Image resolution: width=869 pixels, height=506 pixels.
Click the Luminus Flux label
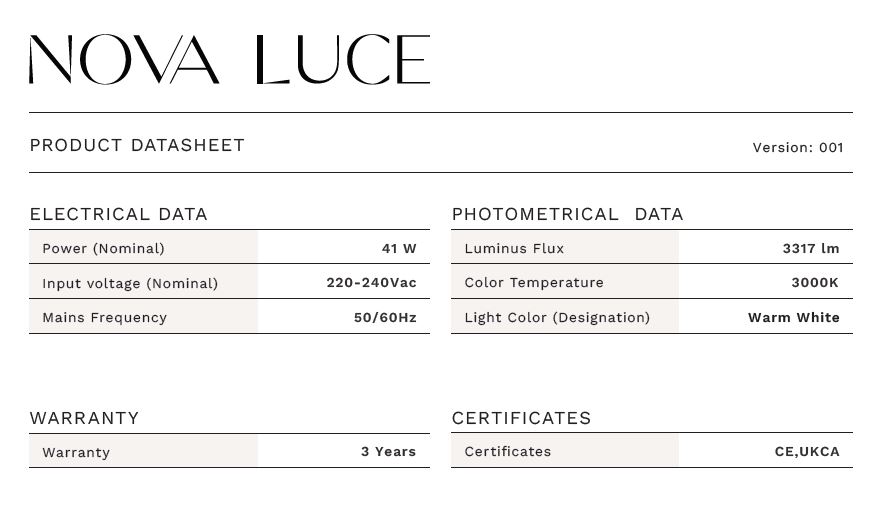click(x=514, y=248)
